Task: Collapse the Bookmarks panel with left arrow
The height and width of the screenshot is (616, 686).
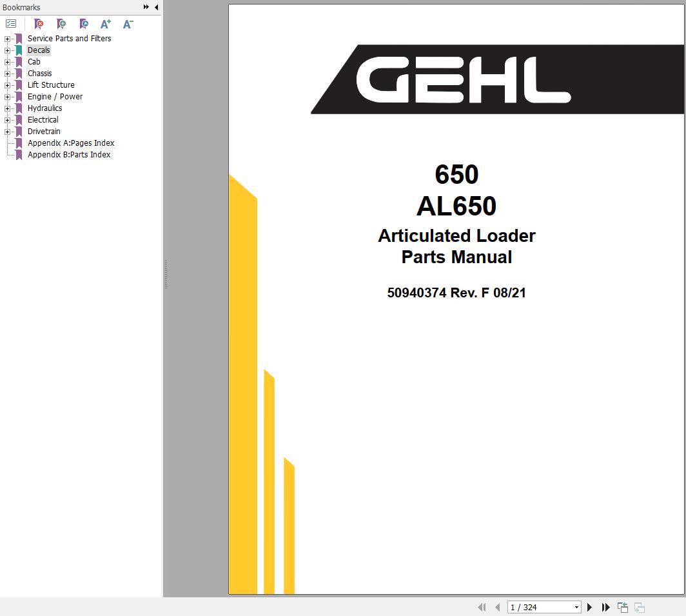Action: pos(156,7)
